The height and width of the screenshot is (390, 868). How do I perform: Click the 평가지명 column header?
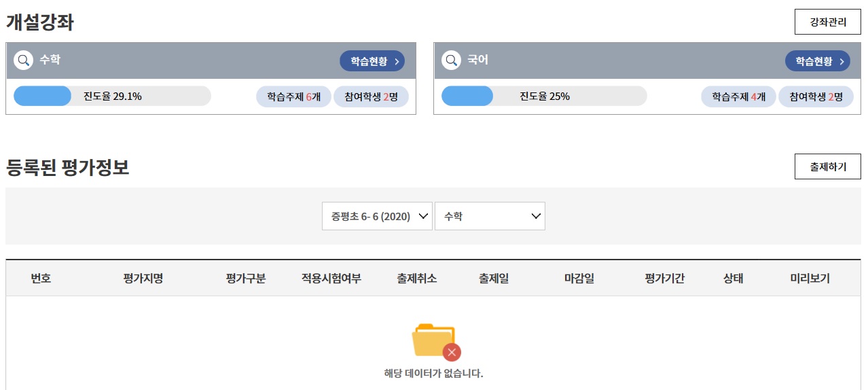point(143,279)
